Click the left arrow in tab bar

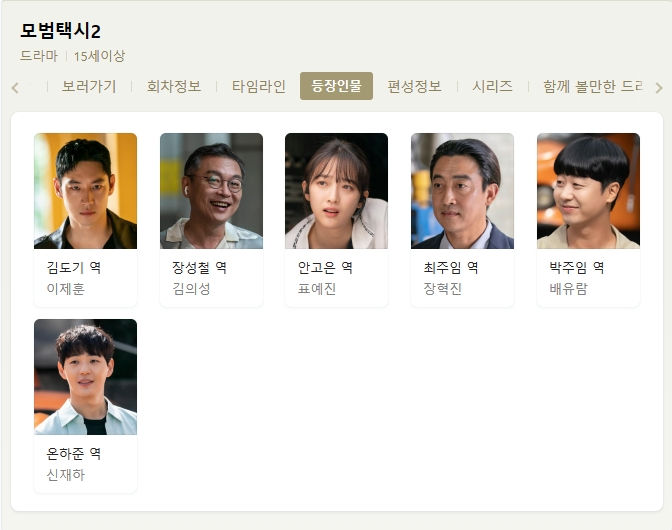(15, 88)
